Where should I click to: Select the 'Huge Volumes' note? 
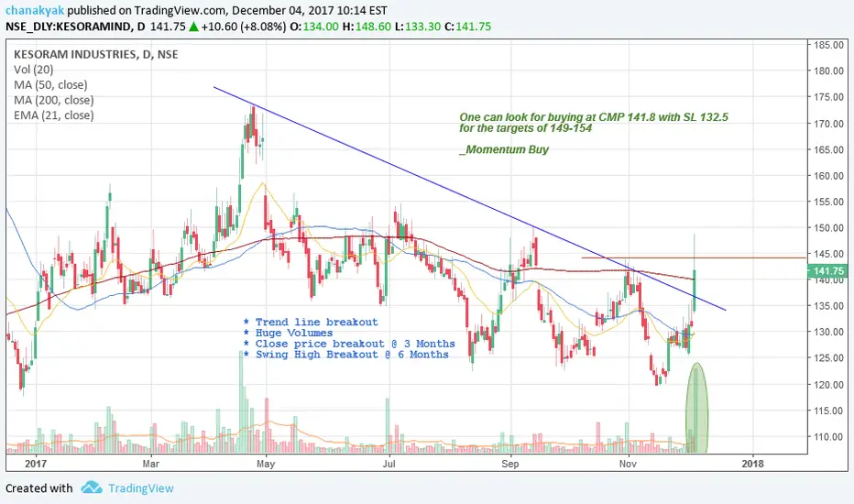(x=288, y=333)
